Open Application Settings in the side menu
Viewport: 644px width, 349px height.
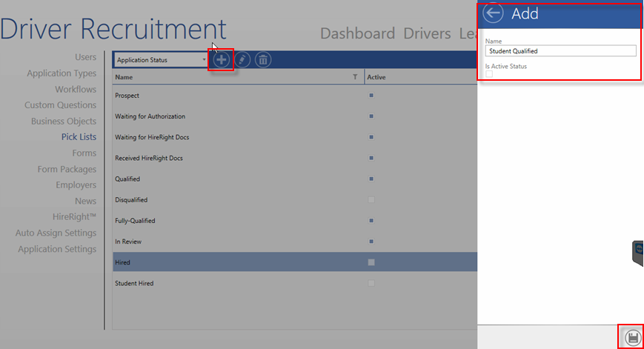tap(57, 249)
